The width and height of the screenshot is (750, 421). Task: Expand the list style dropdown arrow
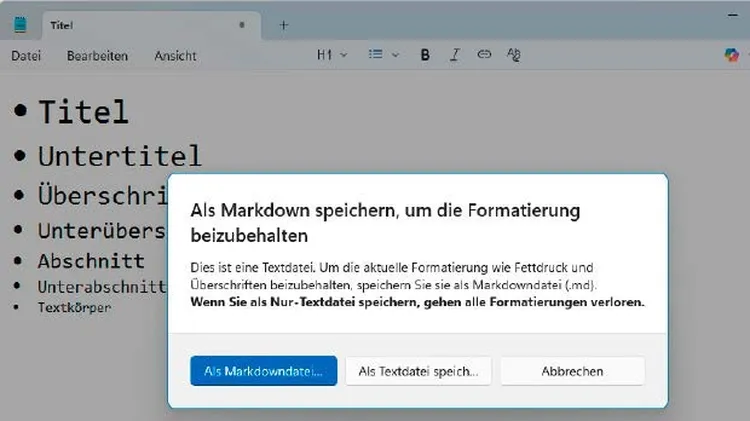[395, 55]
